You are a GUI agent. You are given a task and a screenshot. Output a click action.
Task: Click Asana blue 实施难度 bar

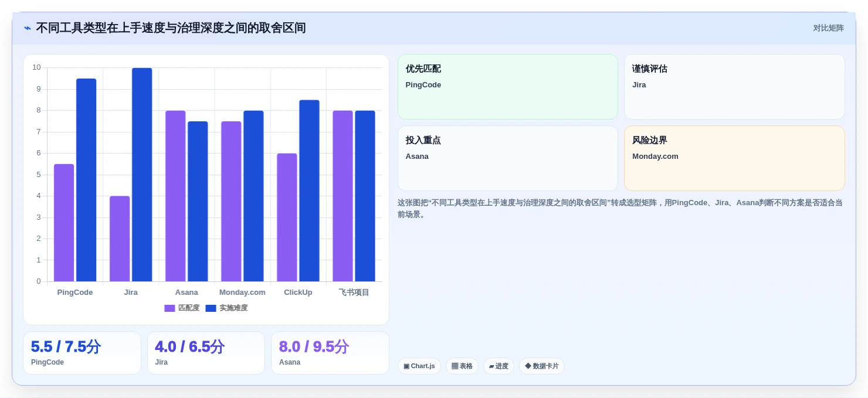198,201
